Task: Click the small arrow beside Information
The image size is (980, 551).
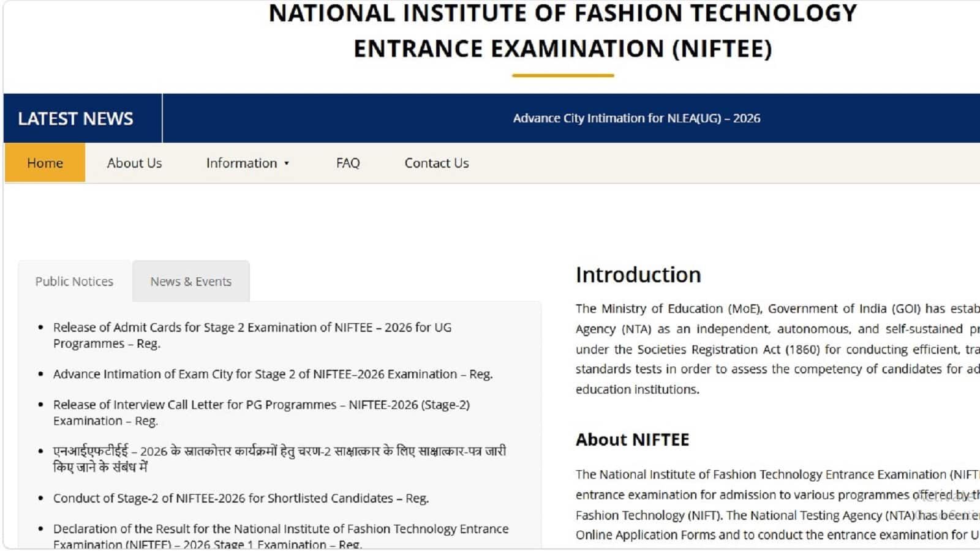Action: [x=286, y=163]
